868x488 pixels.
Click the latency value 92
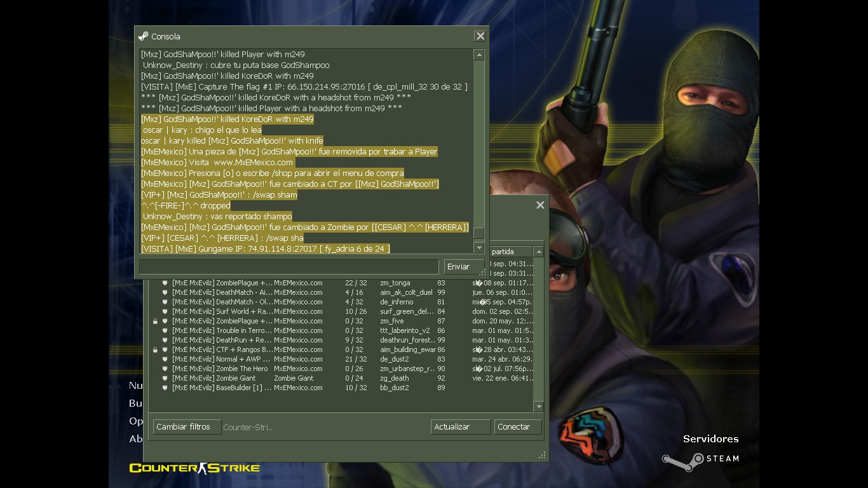[x=441, y=378]
